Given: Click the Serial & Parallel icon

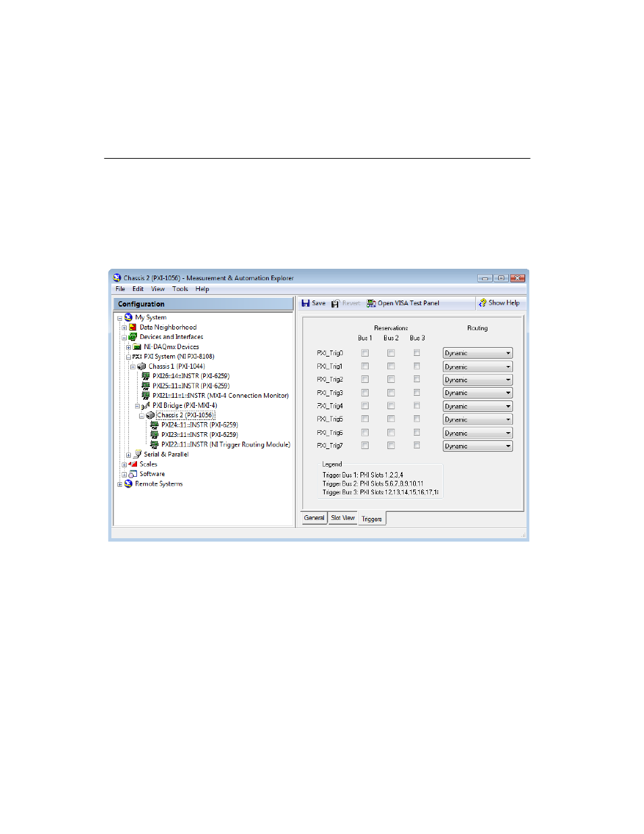Looking at the screenshot, I should (x=137, y=454).
